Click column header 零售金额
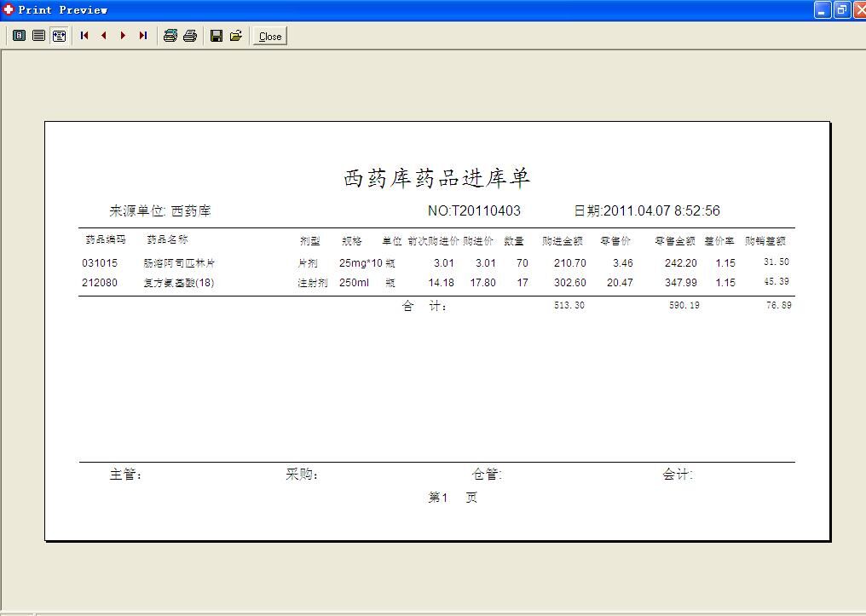The image size is (866, 616). click(675, 241)
